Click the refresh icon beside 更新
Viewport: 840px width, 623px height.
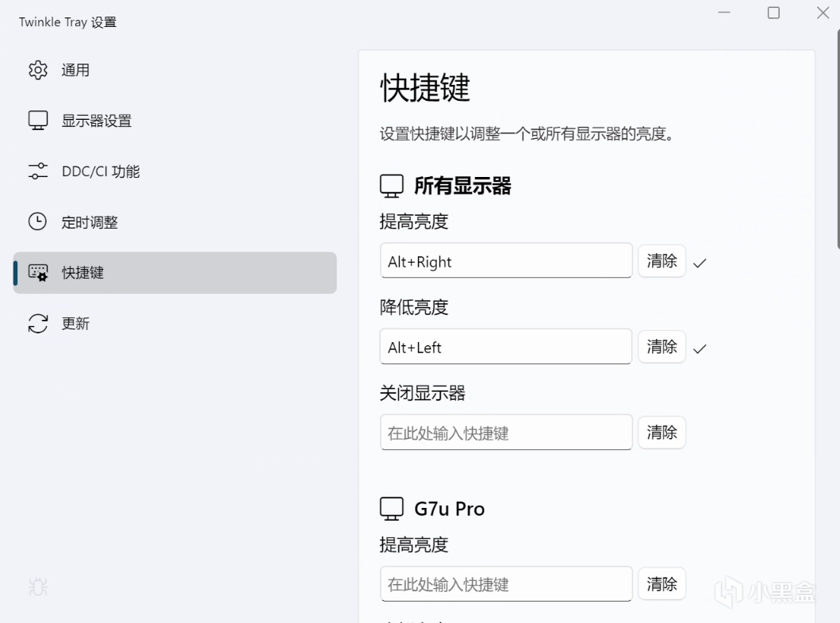pos(38,324)
